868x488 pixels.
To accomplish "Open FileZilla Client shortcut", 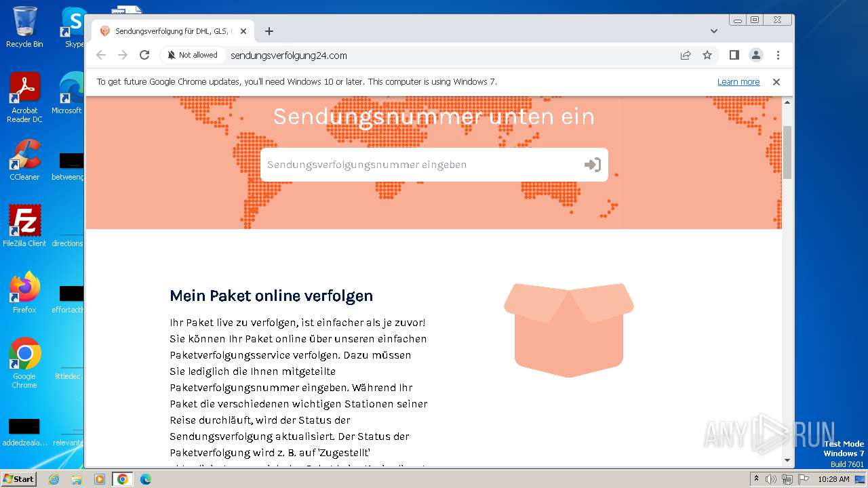I will click(x=24, y=226).
